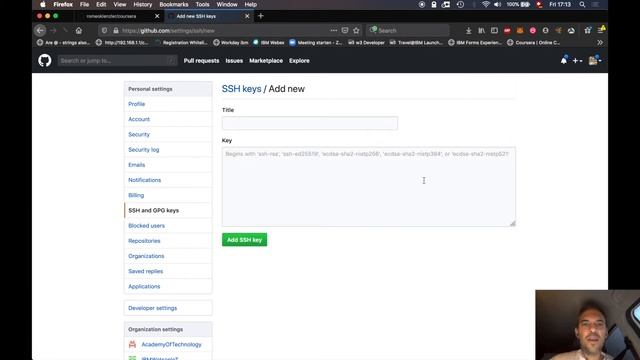640x360 pixels.
Task: Open the Firefox hamburger menu
Action: [600, 31]
